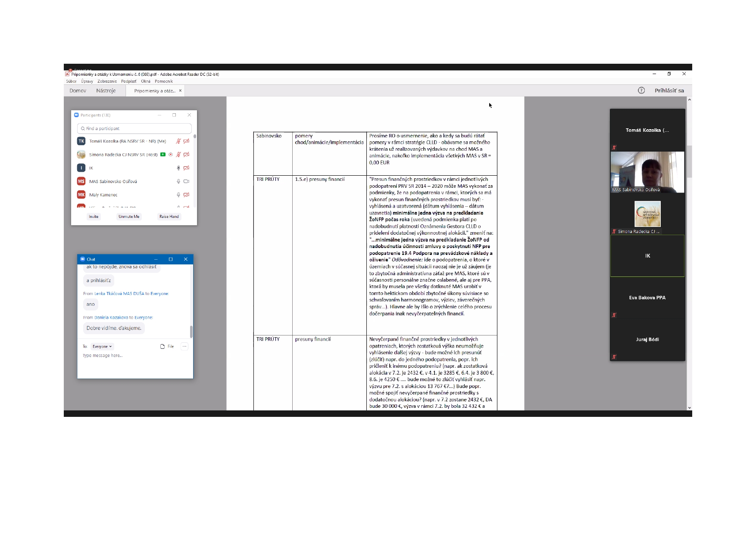Click the File attachment button in Chat
756x534 pixels.
167,346
